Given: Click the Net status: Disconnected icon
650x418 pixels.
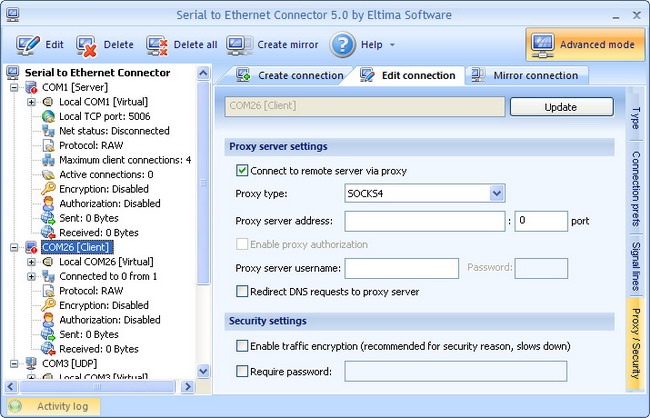Looking at the screenshot, I should click(48, 131).
